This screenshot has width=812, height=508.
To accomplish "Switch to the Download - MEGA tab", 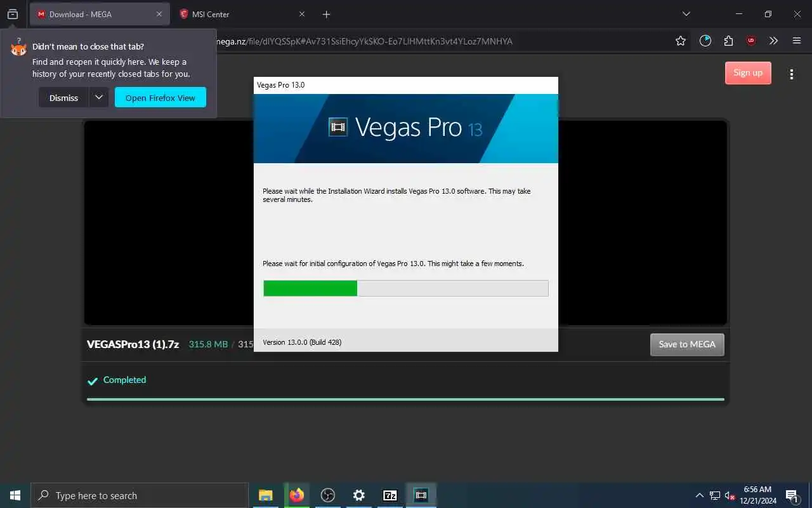I will pos(100,14).
